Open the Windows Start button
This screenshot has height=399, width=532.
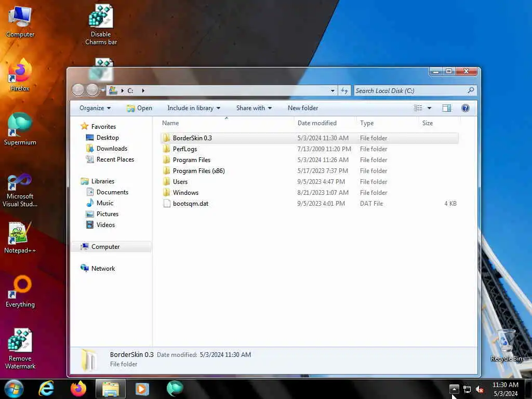(14, 389)
